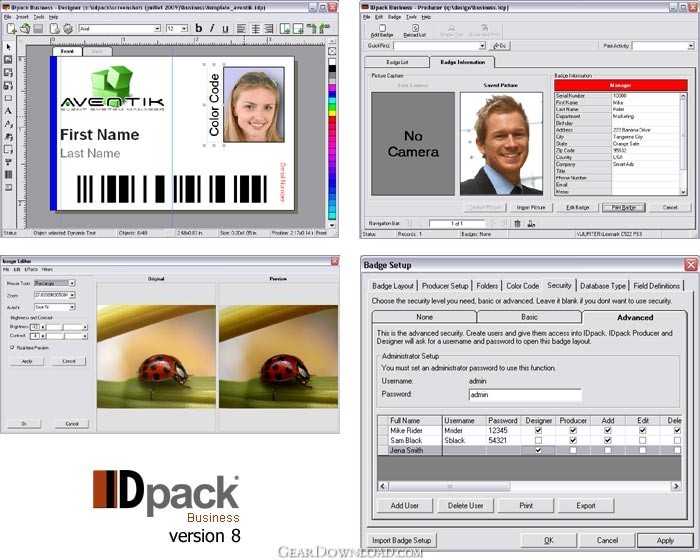
Task: Click trash delete icon in Producer navigation bar
Action: click(517, 223)
